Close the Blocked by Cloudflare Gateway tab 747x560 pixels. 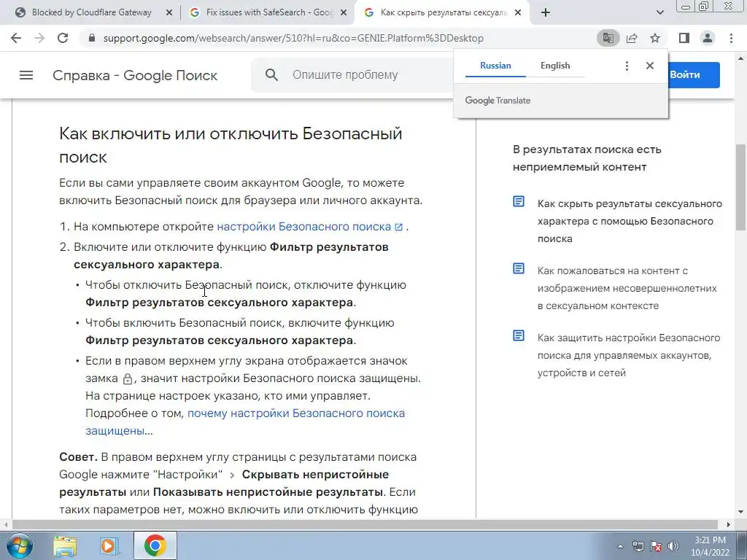click(x=169, y=13)
